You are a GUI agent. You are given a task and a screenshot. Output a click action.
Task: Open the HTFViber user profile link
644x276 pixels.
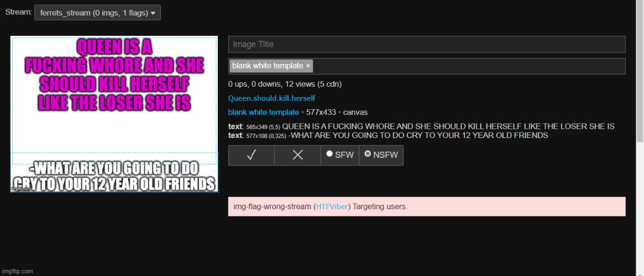[332, 207]
